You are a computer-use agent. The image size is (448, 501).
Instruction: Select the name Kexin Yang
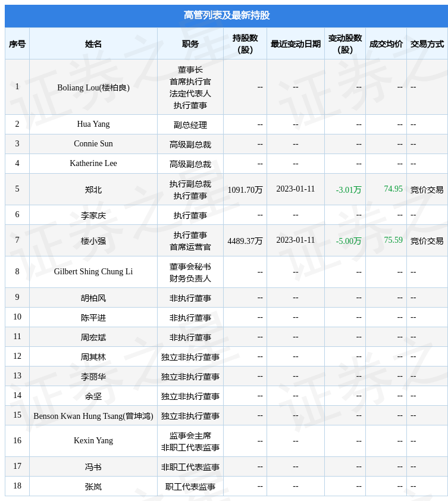93,441
